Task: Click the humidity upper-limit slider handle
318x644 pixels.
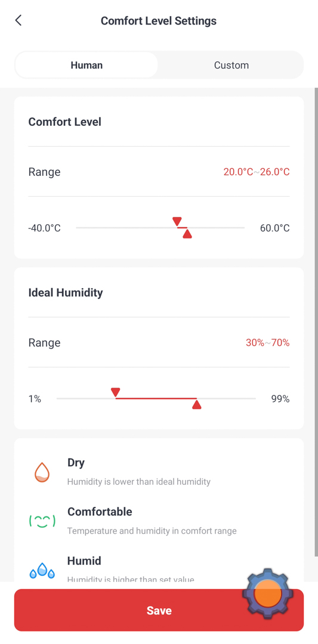Action: click(x=197, y=405)
